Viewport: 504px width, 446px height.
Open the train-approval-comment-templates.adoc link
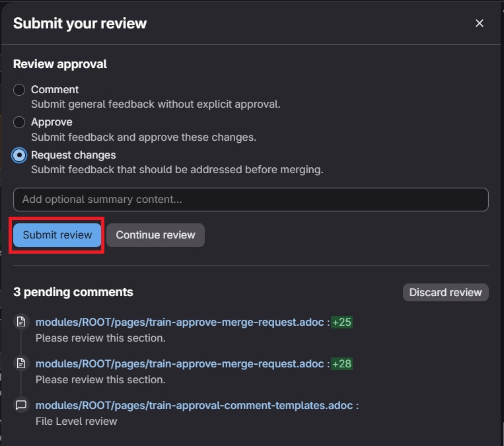pyautogui.click(x=194, y=405)
